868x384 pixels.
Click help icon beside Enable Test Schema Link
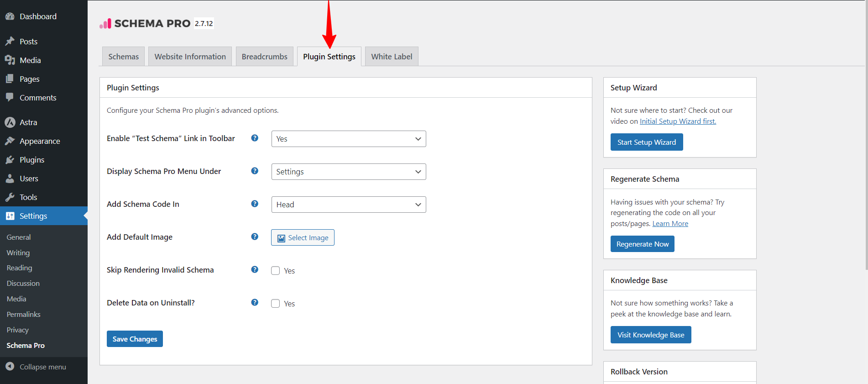click(x=255, y=138)
